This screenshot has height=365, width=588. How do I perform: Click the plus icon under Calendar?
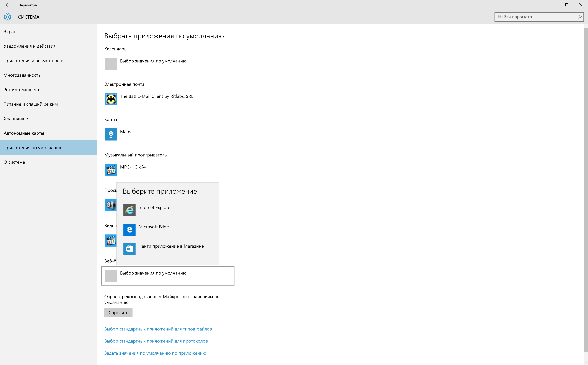click(x=111, y=64)
